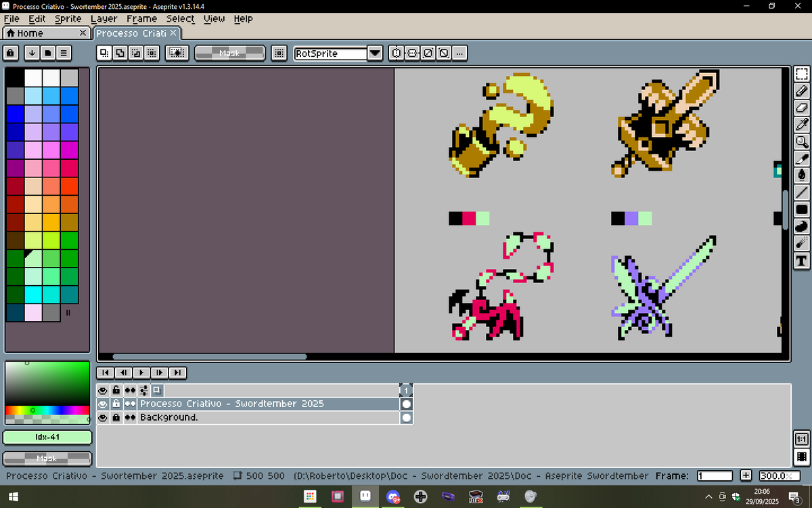Image resolution: width=812 pixels, height=508 pixels.
Task: Select the Move/Hand tool
Action: 801,158
